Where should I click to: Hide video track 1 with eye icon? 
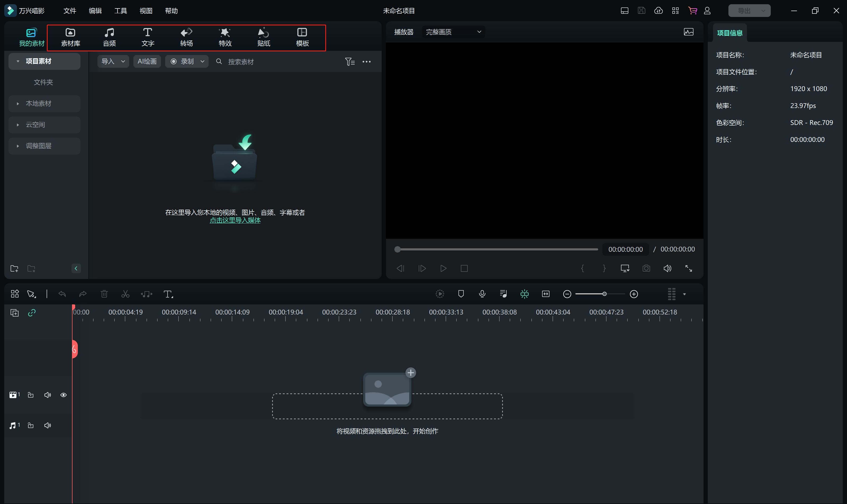(x=64, y=395)
